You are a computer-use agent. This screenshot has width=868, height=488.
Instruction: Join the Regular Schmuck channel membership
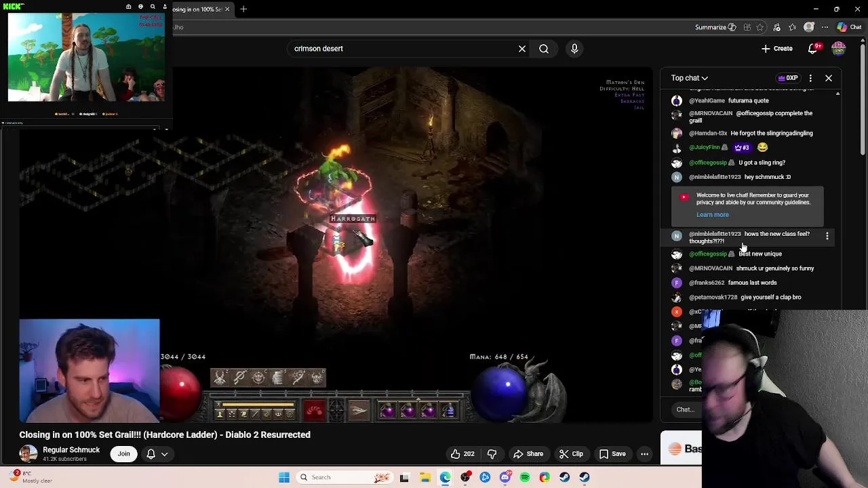coord(124,454)
